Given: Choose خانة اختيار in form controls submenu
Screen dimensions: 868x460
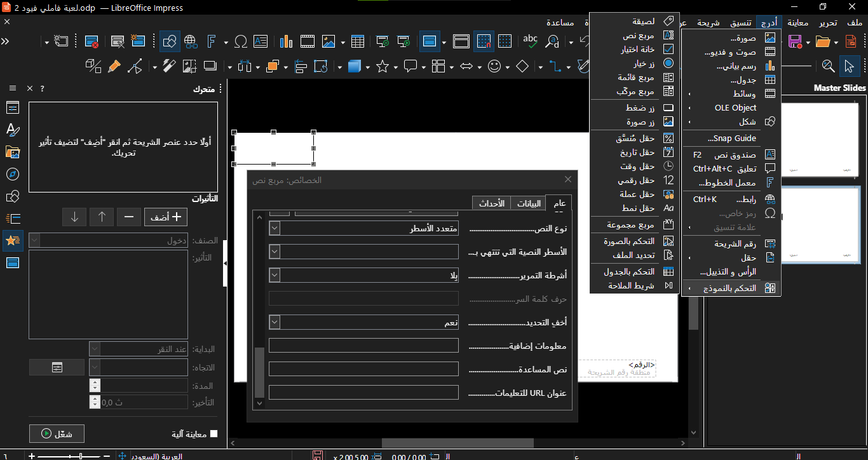Looking at the screenshot, I should coord(638,50).
